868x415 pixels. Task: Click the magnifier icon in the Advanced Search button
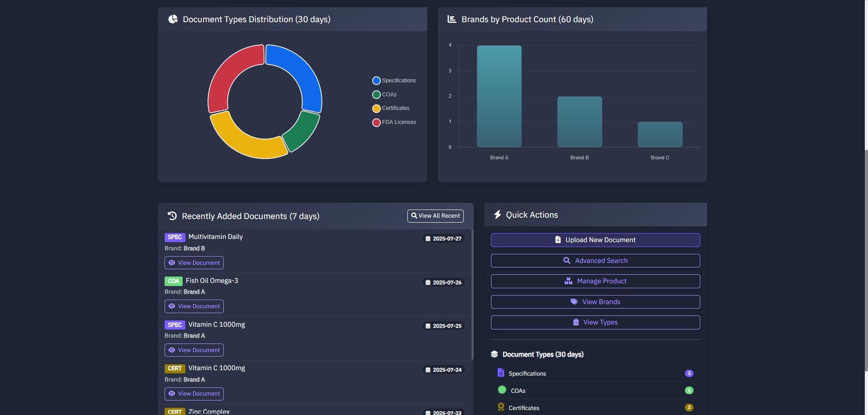(x=567, y=260)
